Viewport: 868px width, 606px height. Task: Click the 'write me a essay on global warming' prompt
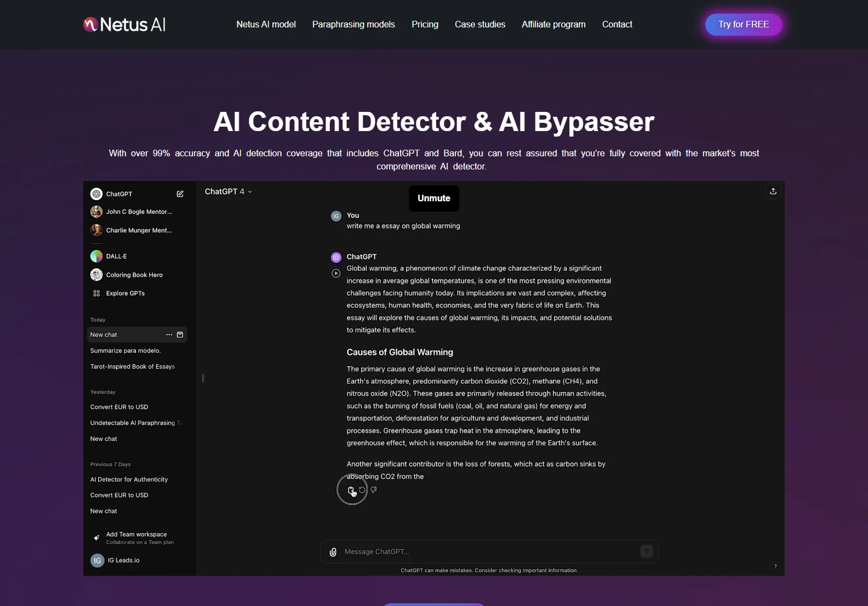pos(403,226)
